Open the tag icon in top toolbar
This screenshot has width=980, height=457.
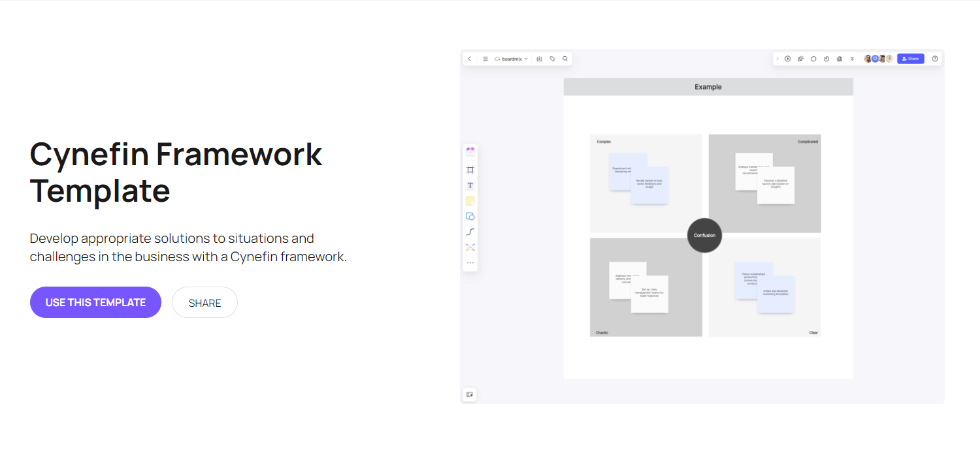click(552, 59)
